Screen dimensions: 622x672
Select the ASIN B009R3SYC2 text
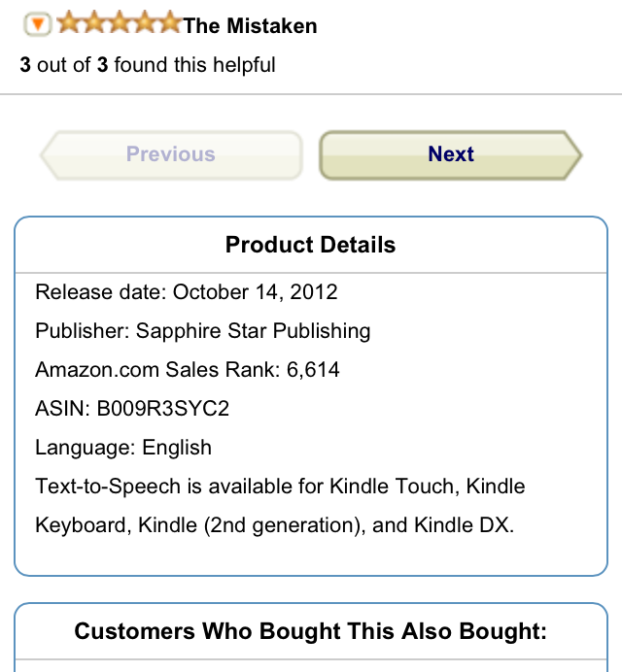pos(132,408)
